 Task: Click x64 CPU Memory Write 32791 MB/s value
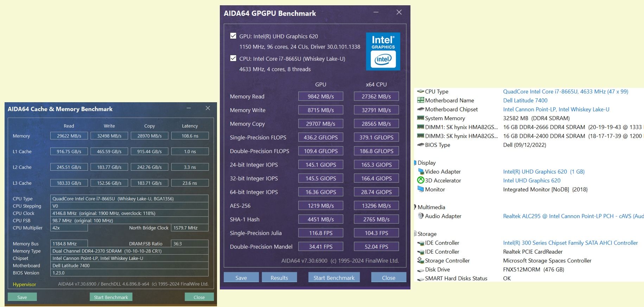coord(376,110)
